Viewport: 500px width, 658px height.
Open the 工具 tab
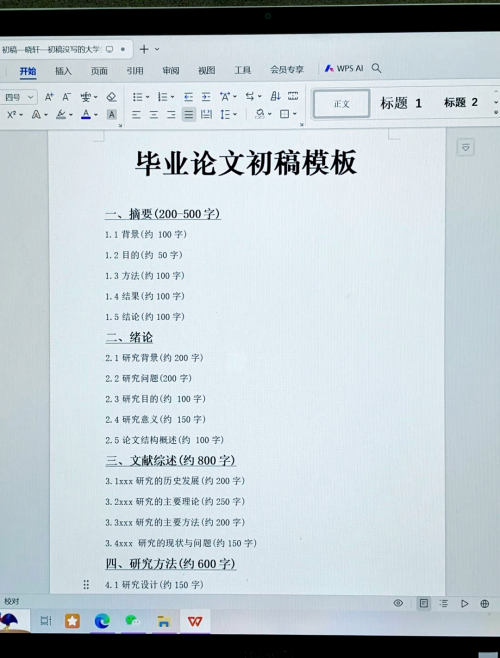click(243, 70)
